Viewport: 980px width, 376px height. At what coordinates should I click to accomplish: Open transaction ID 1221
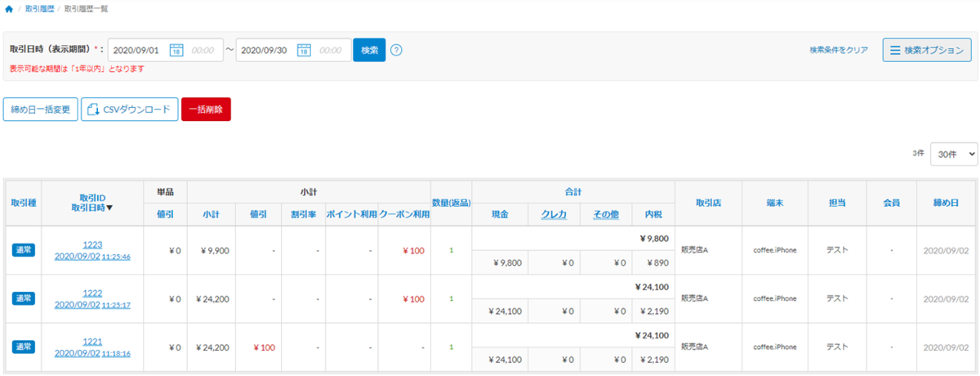coord(92,342)
